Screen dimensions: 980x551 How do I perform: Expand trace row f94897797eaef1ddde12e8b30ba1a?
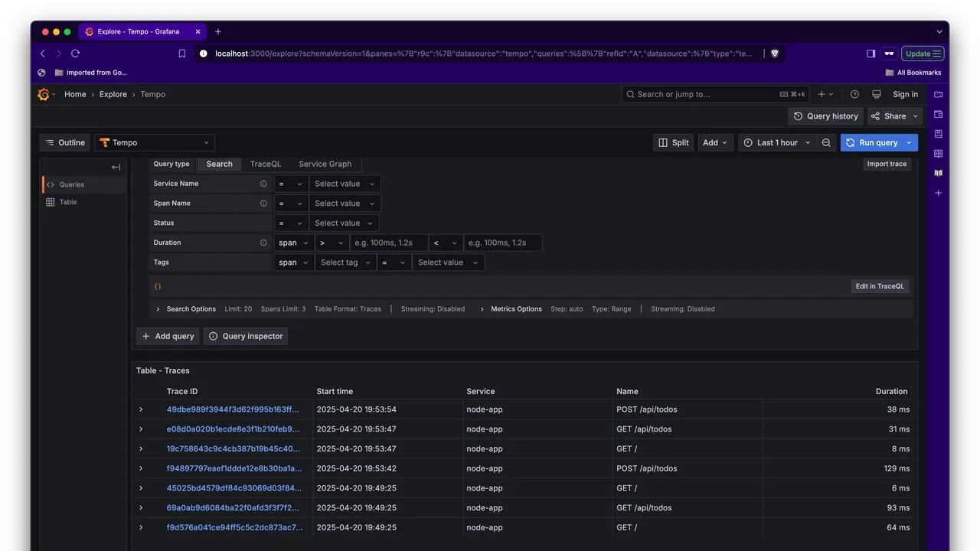(141, 468)
